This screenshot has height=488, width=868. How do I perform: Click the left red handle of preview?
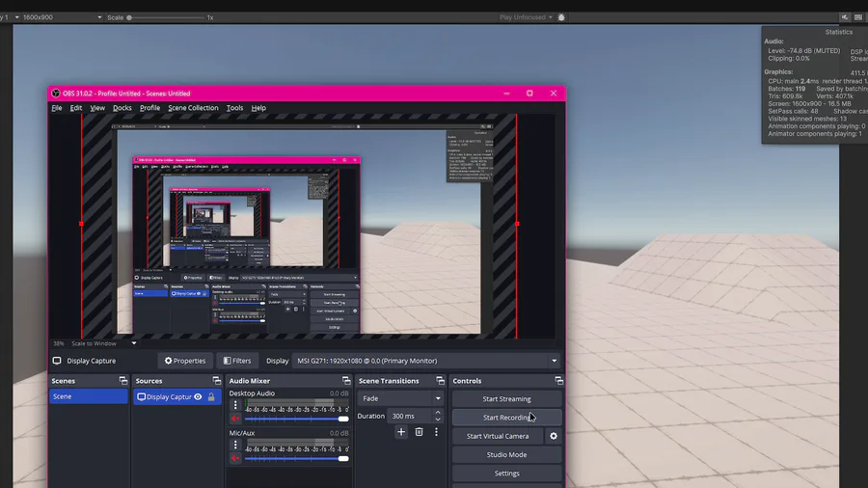tap(81, 224)
